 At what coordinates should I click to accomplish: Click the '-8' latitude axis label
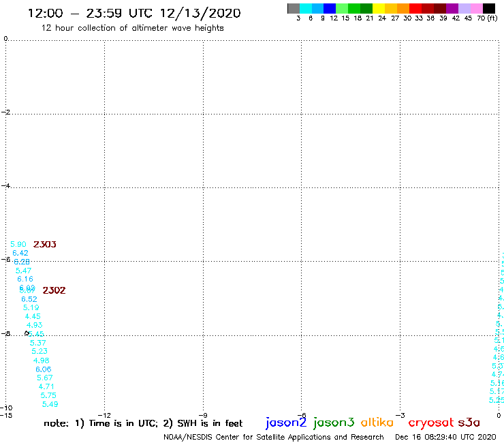click(x=5, y=333)
